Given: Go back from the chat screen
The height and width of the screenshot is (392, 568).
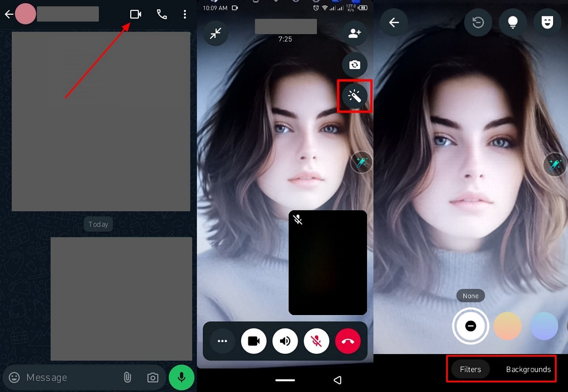Looking at the screenshot, I should (x=9, y=14).
